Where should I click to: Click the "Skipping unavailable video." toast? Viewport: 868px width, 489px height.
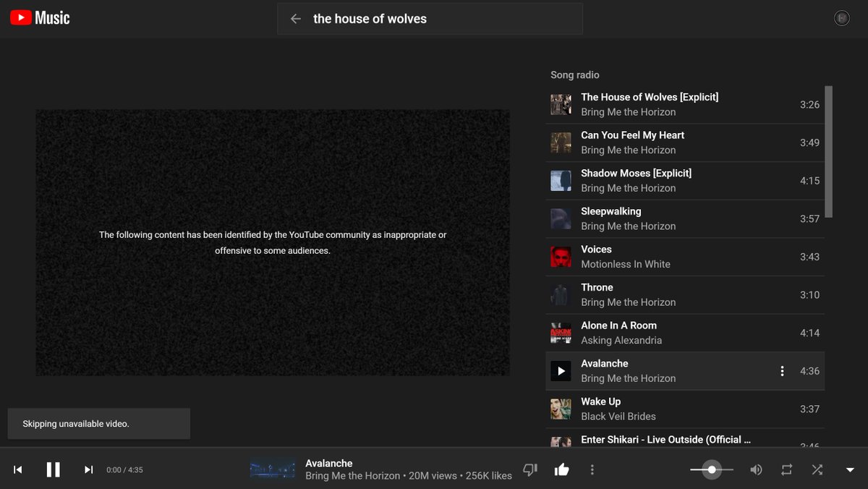coord(99,424)
